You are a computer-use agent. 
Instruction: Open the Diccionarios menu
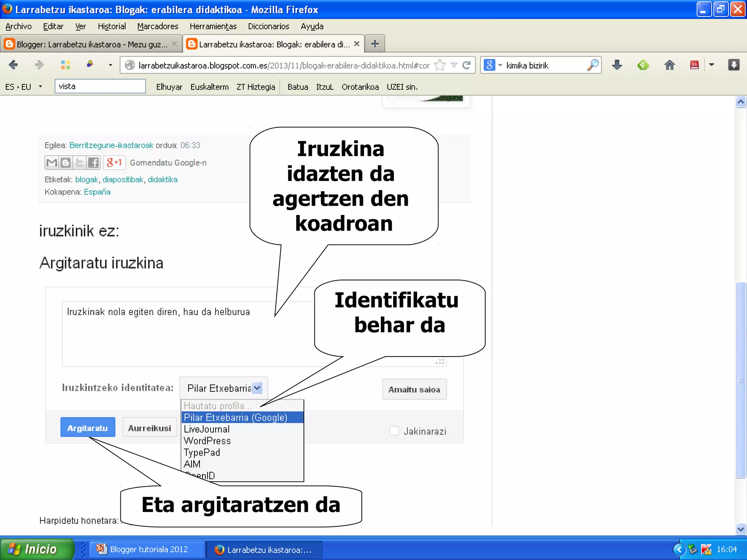coord(268,26)
